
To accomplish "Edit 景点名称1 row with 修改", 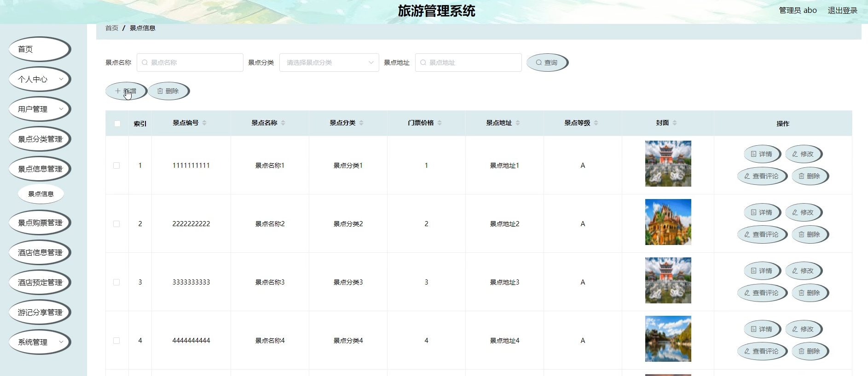I will (803, 154).
